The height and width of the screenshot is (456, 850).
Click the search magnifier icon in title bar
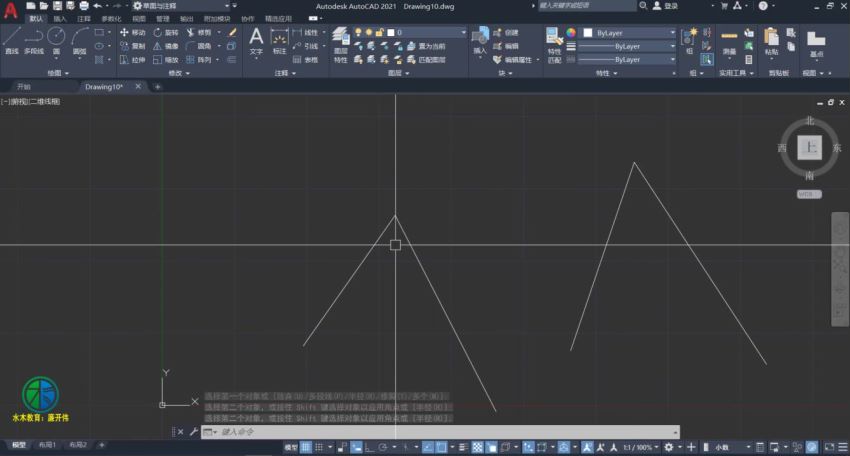coord(643,6)
